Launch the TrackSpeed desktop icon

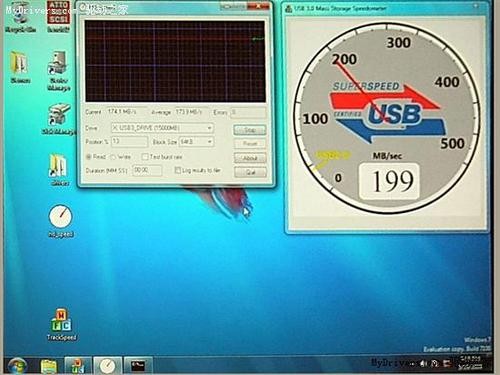point(61,324)
